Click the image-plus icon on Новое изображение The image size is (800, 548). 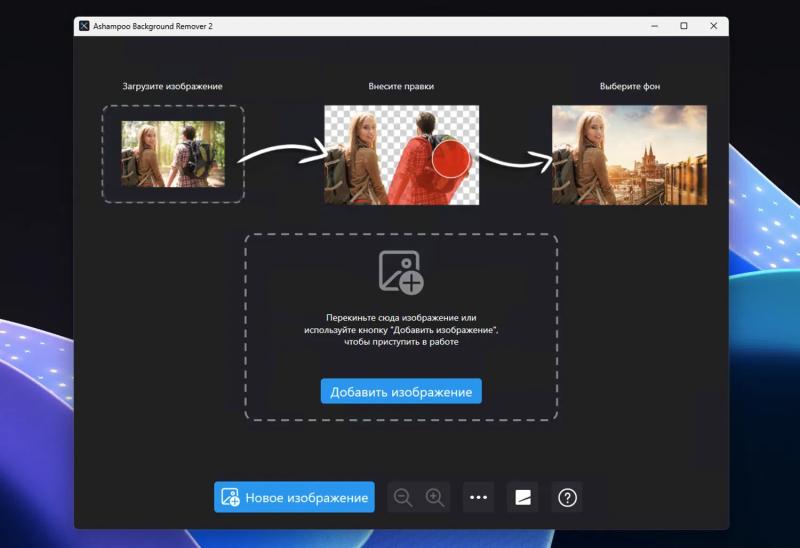click(x=230, y=497)
